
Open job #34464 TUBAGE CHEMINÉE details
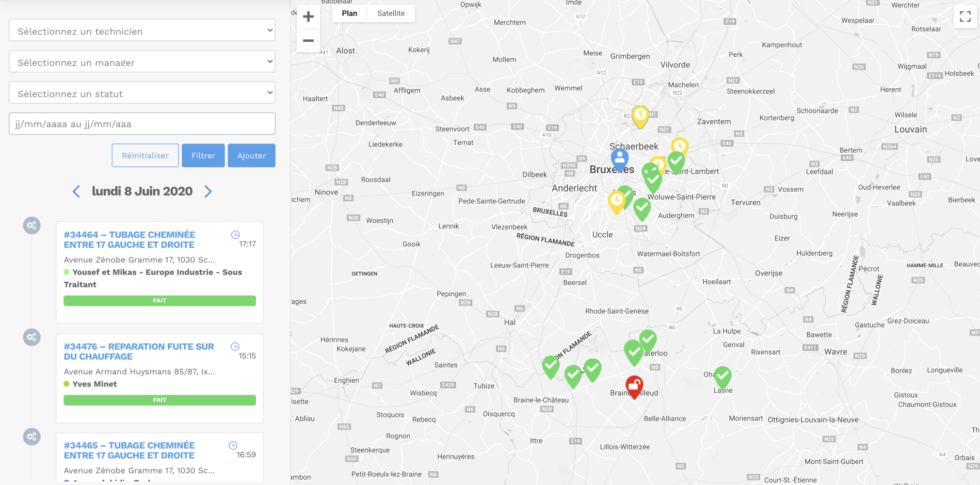coord(129,240)
